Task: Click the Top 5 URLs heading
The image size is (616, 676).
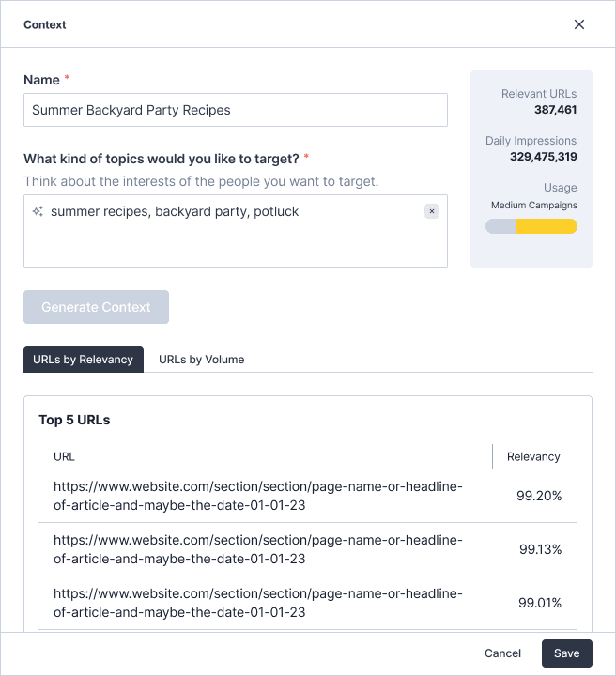Action: pos(74,420)
